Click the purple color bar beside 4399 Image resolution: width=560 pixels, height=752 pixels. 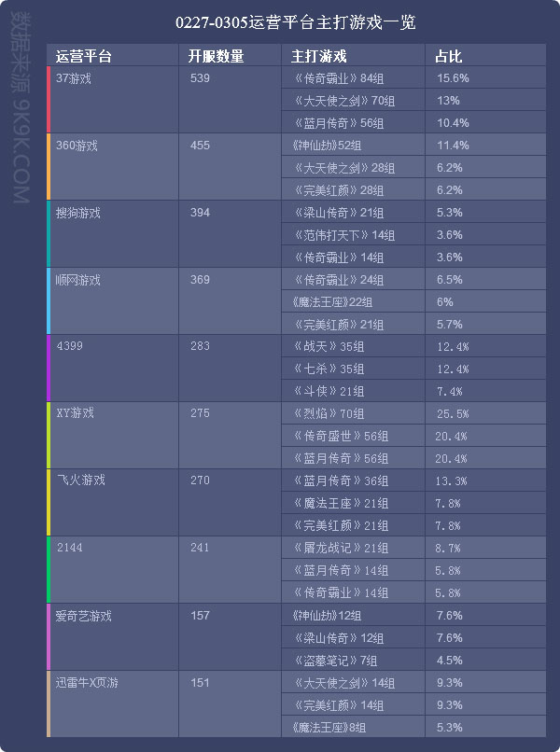coord(49,369)
